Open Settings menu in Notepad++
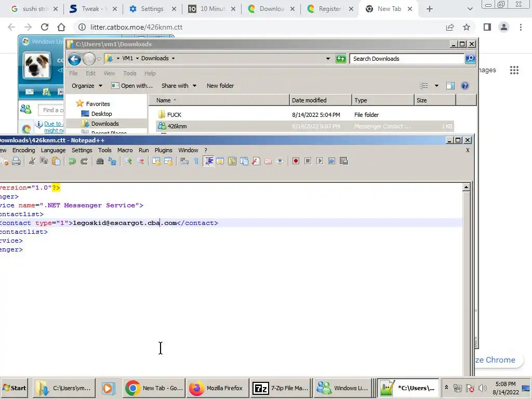 [82, 150]
